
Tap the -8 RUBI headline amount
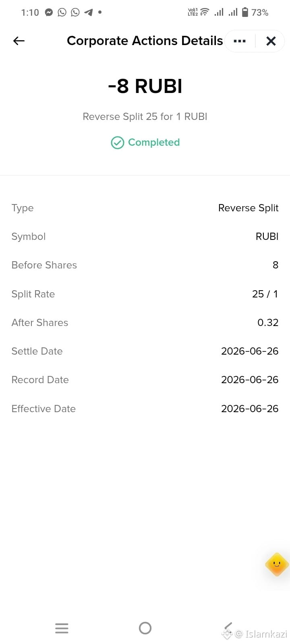click(x=145, y=86)
